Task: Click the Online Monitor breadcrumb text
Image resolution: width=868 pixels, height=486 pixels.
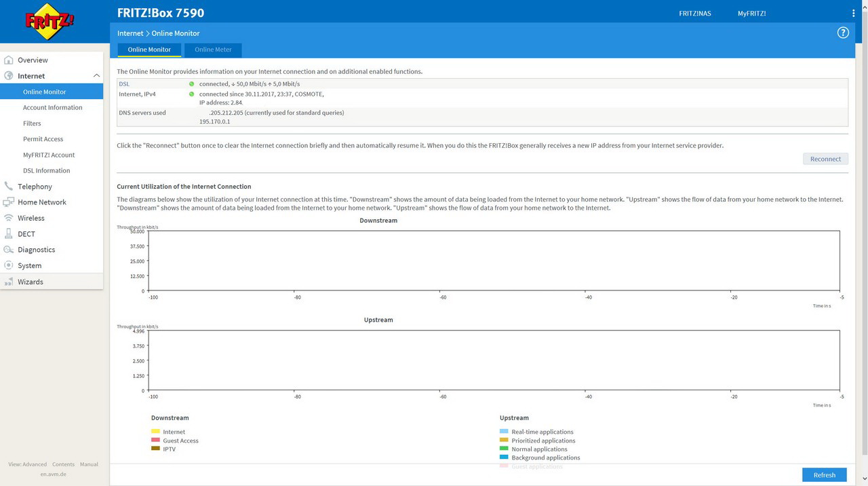Action: click(176, 33)
